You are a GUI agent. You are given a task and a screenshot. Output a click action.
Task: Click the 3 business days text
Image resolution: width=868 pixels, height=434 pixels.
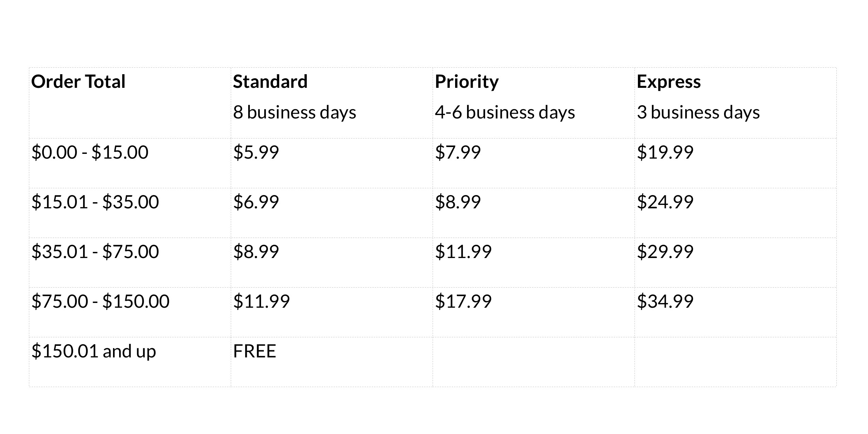698,112
